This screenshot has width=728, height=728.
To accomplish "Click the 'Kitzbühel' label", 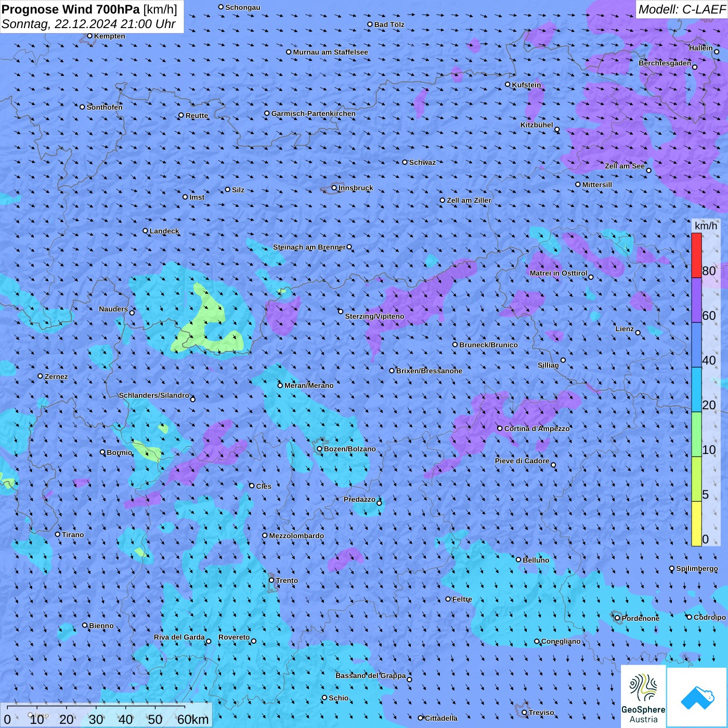I will coord(537,125).
